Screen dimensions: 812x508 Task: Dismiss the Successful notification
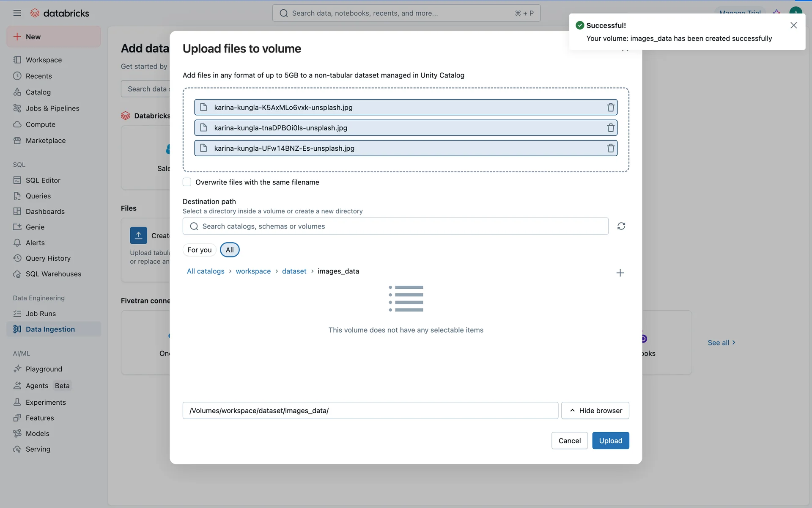(793, 25)
